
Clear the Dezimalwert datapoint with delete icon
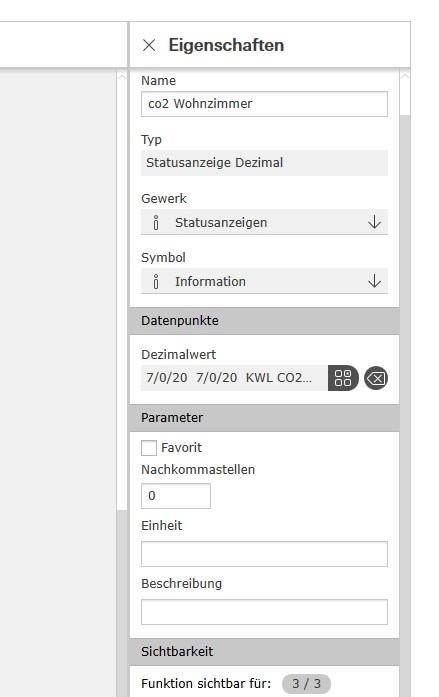pos(376,378)
